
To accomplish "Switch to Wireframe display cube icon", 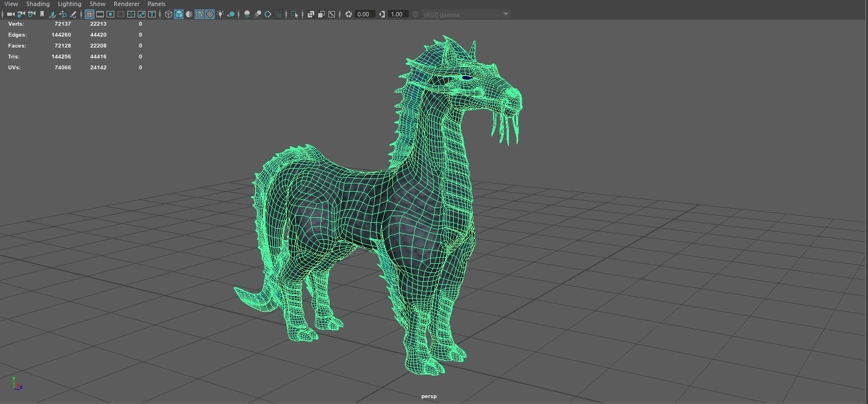I will click(168, 14).
